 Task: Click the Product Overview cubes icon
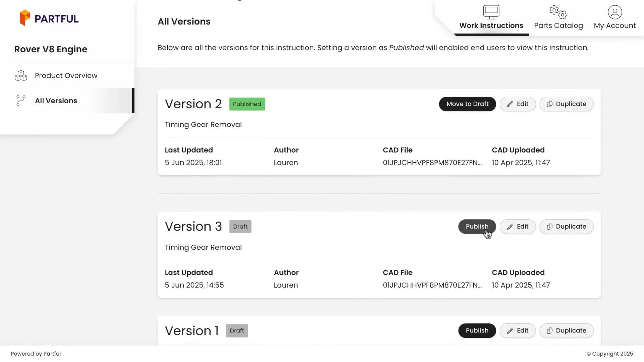tap(21, 76)
